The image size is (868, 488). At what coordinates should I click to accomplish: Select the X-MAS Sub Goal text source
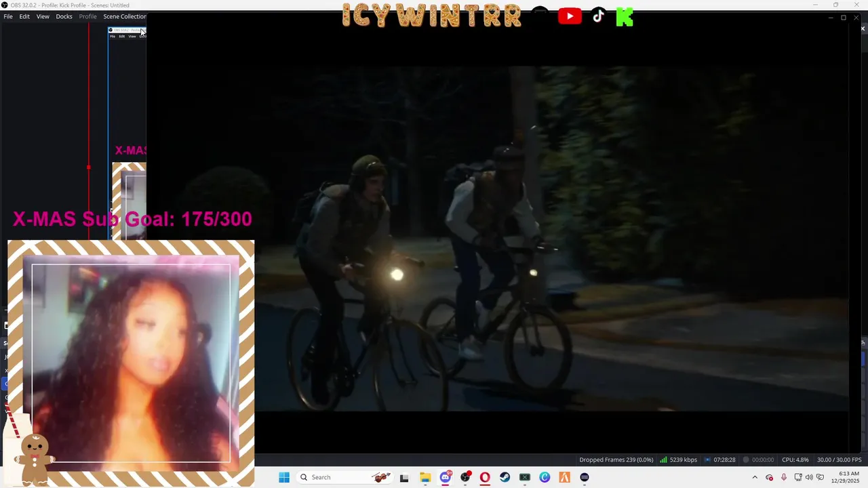pyautogui.click(x=132, y=219)
